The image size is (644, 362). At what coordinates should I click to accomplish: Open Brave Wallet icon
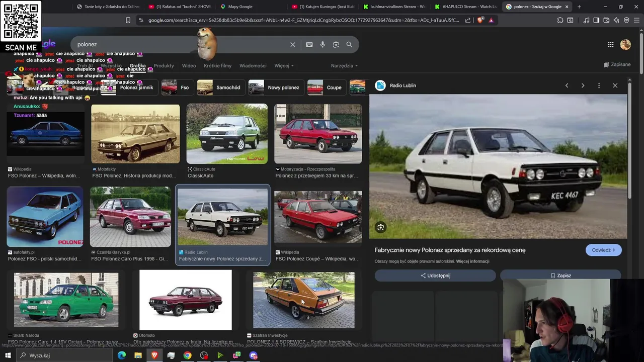[x=606, y=20]
